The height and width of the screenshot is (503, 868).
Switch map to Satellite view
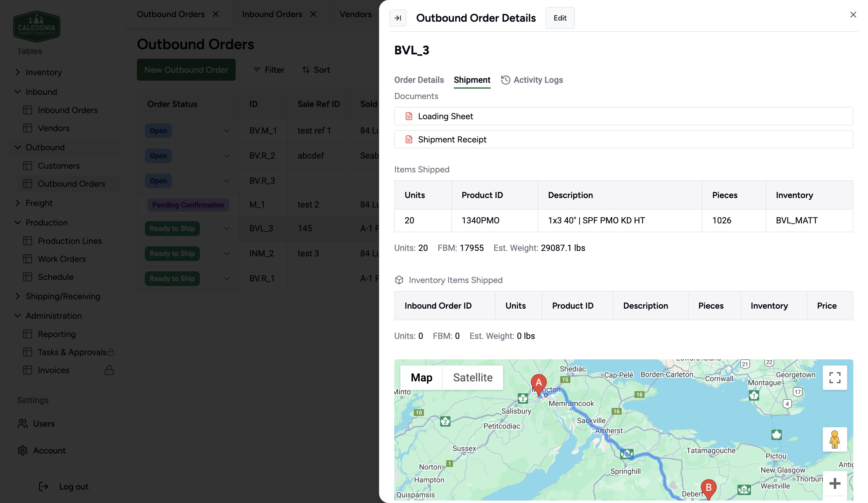coord(473,377)
